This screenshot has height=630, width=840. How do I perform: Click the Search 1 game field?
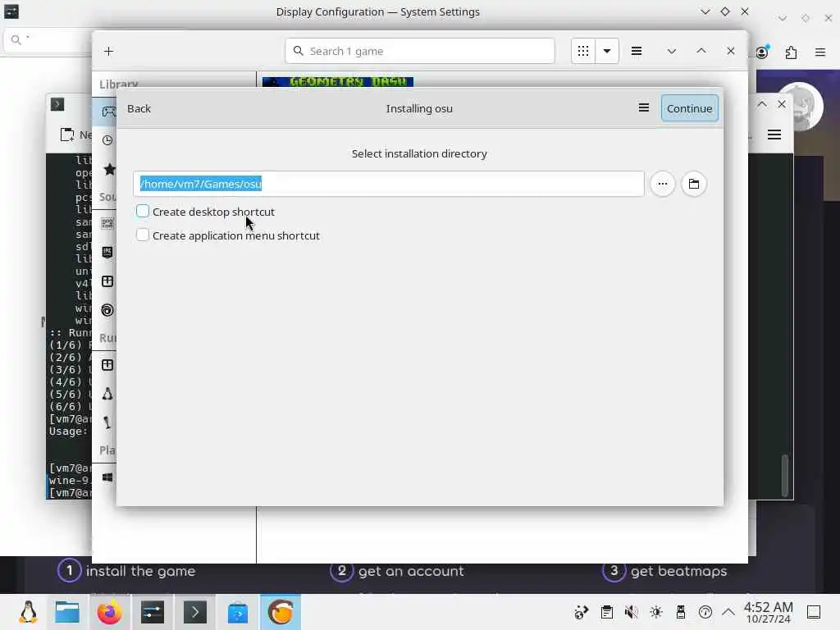pyautogui.click(x=420, y=51)
